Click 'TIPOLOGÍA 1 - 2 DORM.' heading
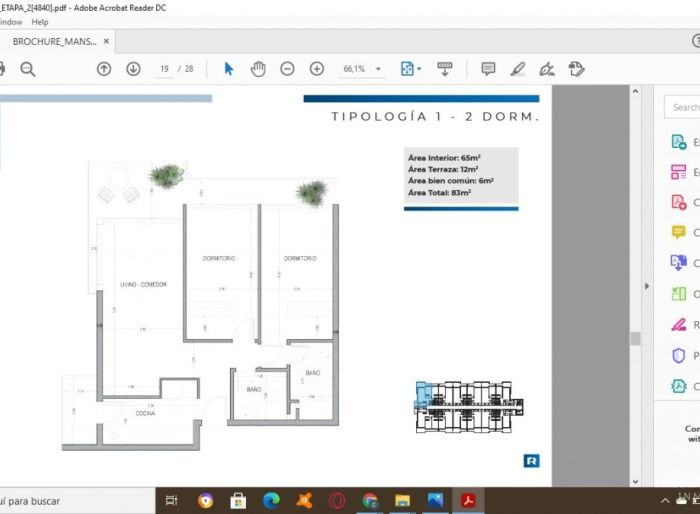 pyautogui.click(x=435, y=117)
